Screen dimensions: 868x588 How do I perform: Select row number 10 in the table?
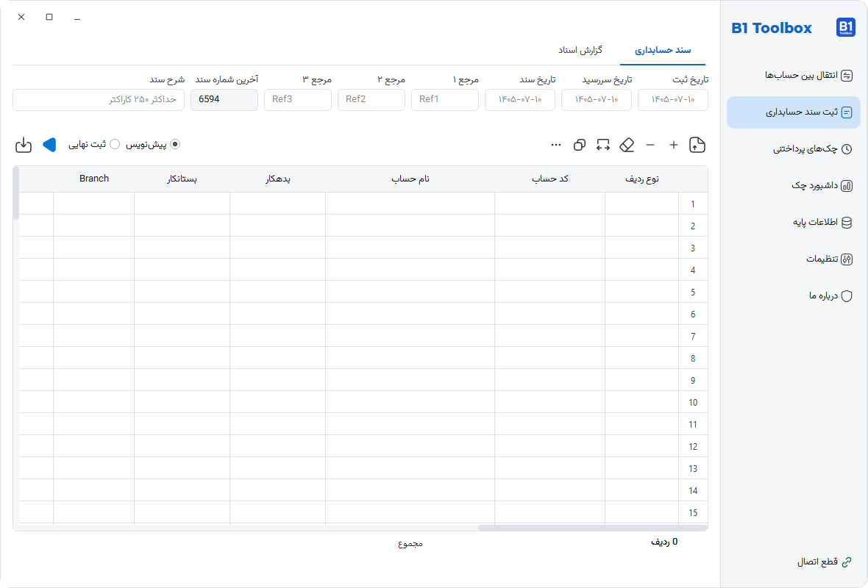(x=693, y=403)
